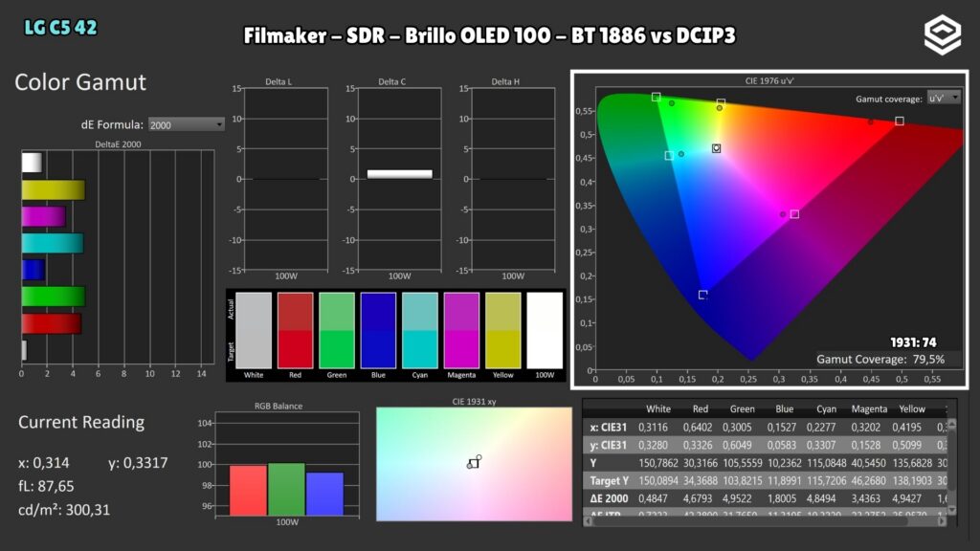Click the Red column header in table
Image resolution: width=980 pixels, height=551 pixels.
coord(700,409)
